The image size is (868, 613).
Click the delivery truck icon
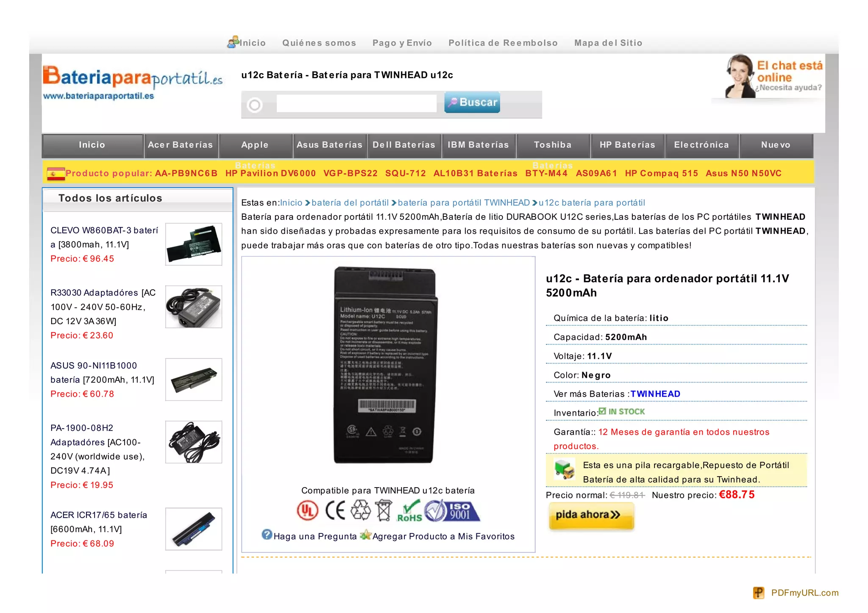coord(565,470)
